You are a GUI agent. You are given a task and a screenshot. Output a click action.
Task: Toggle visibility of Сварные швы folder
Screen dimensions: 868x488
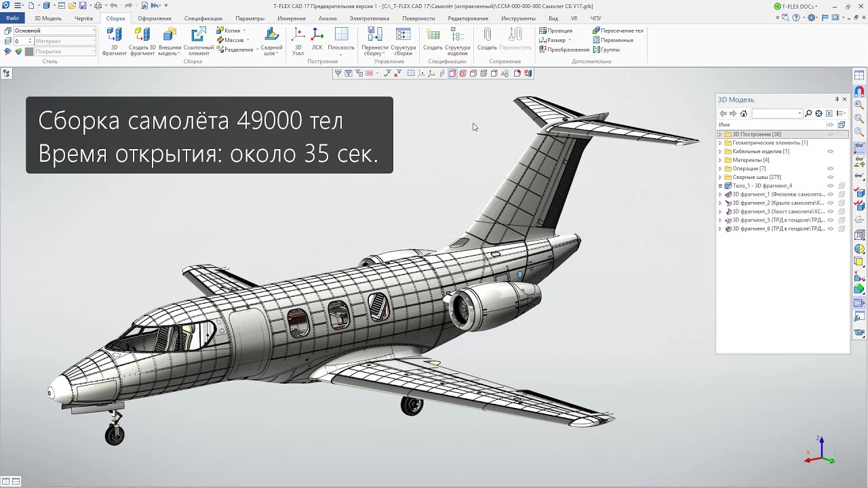830,177
